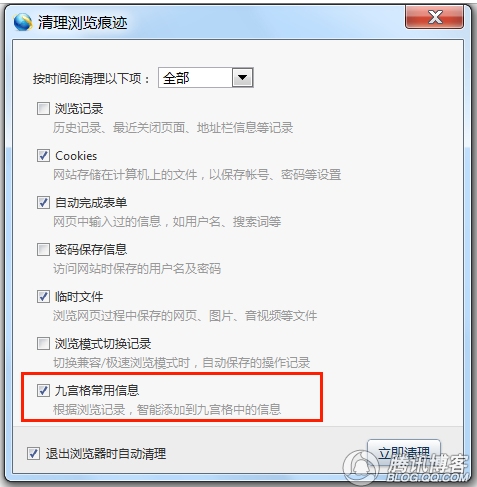Click the 立即清理 button
The image size is (477, 487).
coord(404,454)
